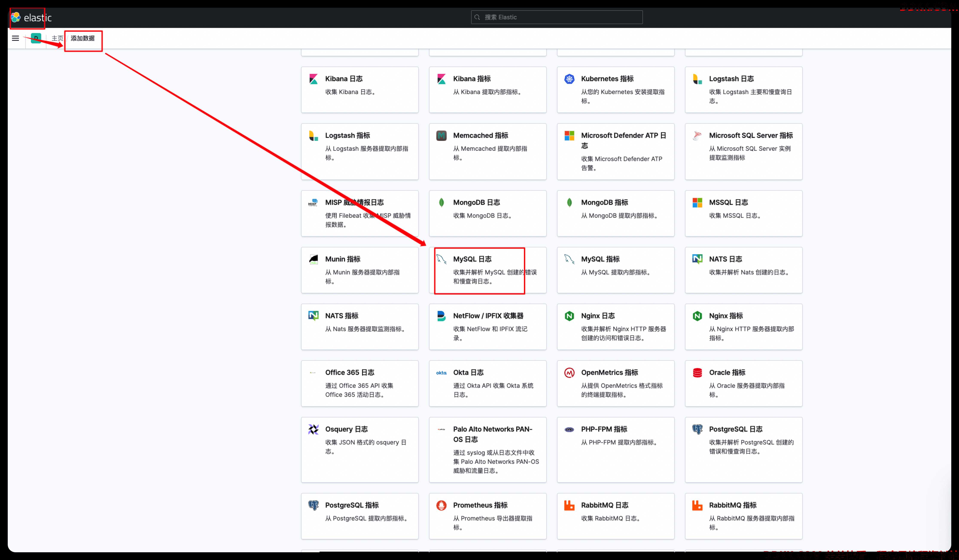Click the 添加数据 breadcrumb
The height and width of the screenshot is (560, 959).
point(83,38)
